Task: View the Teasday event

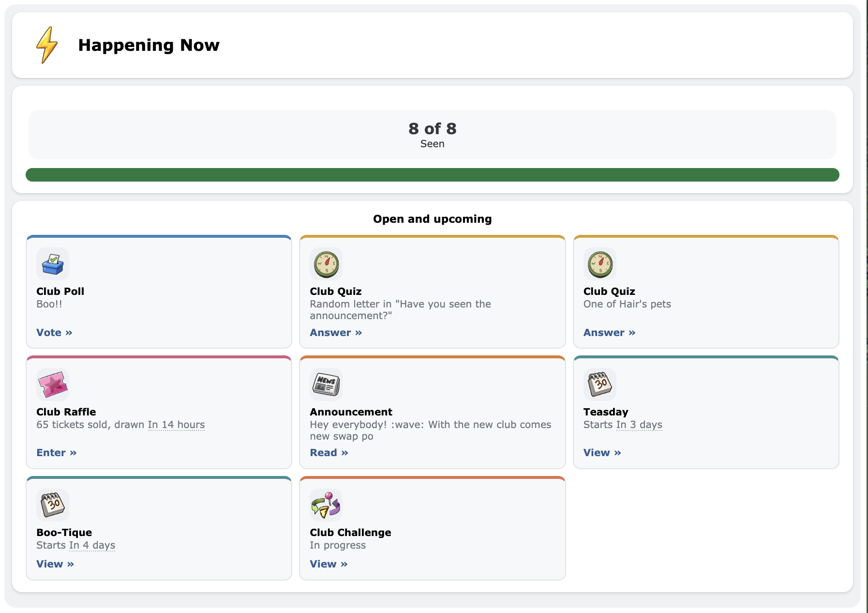Action: [602, 453]
